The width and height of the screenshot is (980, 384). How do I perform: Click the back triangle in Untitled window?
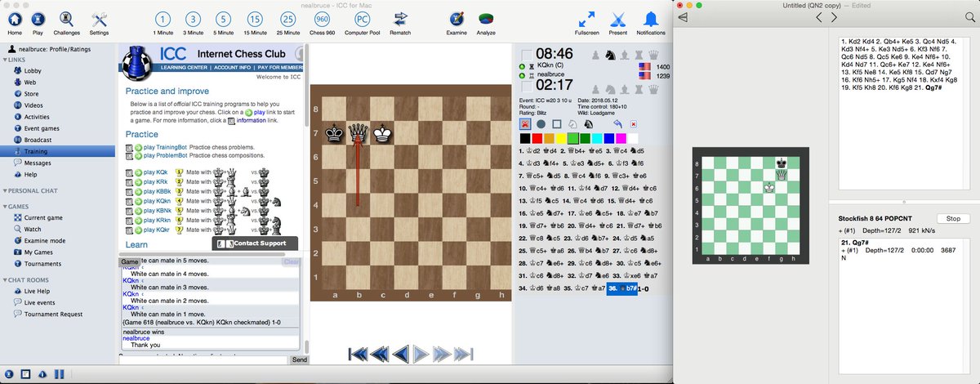[x=682, y=16]
